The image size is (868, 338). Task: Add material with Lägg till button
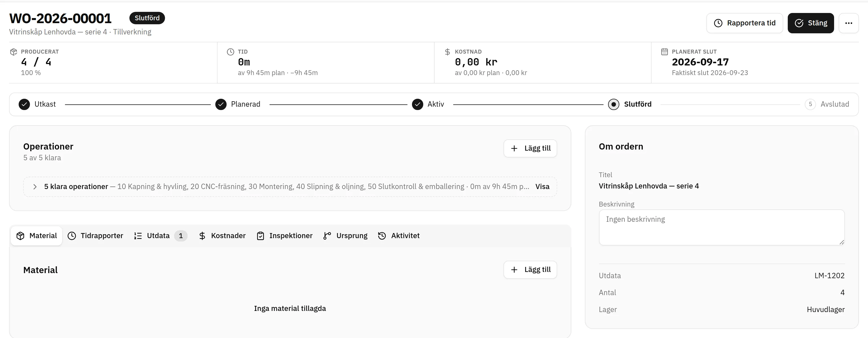coord(530,270)
